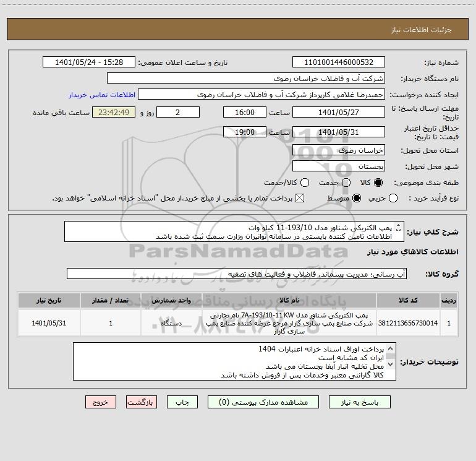The height and width of the screenshot is (461, 476).
Task: Click the general need description text box
Action: tap(234, 232)
